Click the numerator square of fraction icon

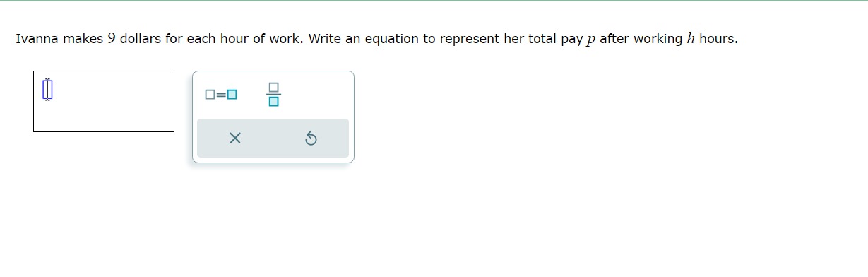coord(273,87)
